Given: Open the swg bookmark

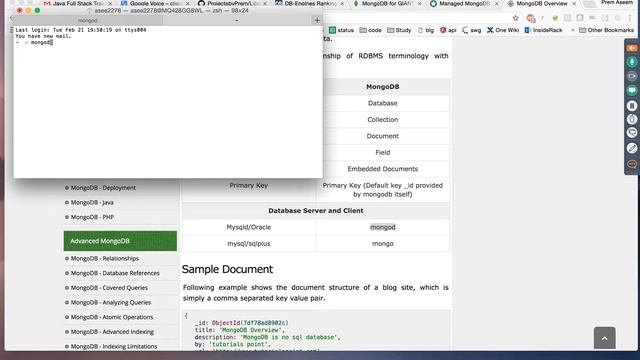Looking at the screenshot, I should coord(471,30).
